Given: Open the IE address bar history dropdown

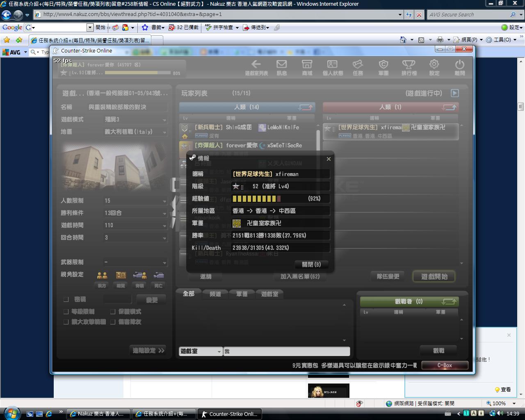Looking at the screenshot, I should coord(400,14).
